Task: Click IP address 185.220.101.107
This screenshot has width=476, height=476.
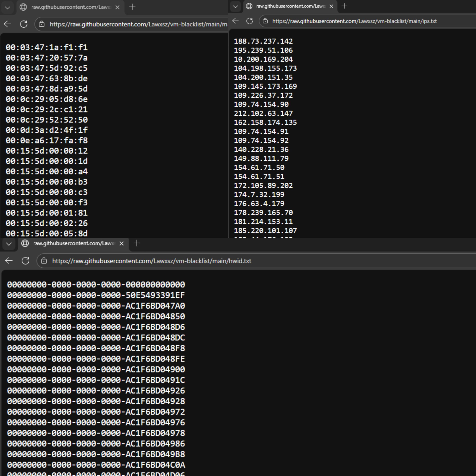Action: pyautogui.click(x=265, y=231)
